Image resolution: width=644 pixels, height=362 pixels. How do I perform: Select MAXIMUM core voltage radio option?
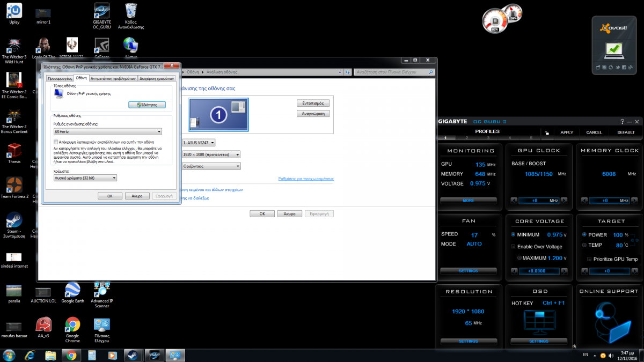click(519, 258)
